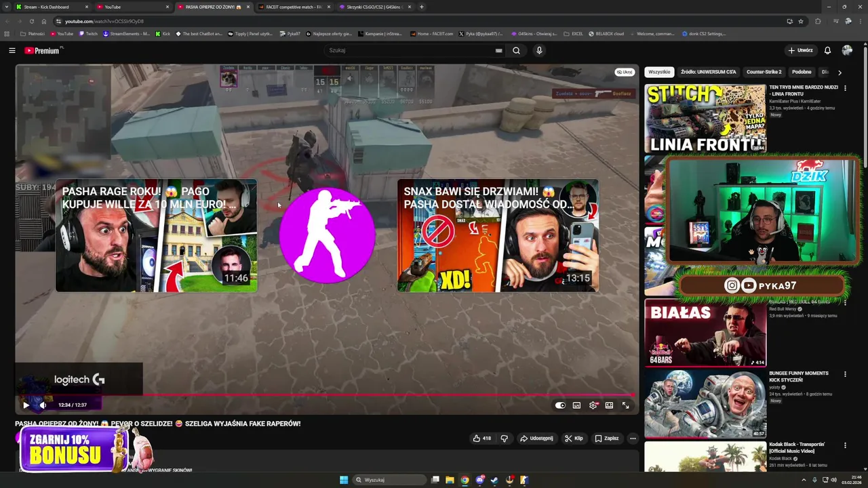Image resolution: width=868 pixels, height=488 pixels.
Task: Open the BIAŁAS 64 Bars video thumbnail
Action: coord(705,332)
